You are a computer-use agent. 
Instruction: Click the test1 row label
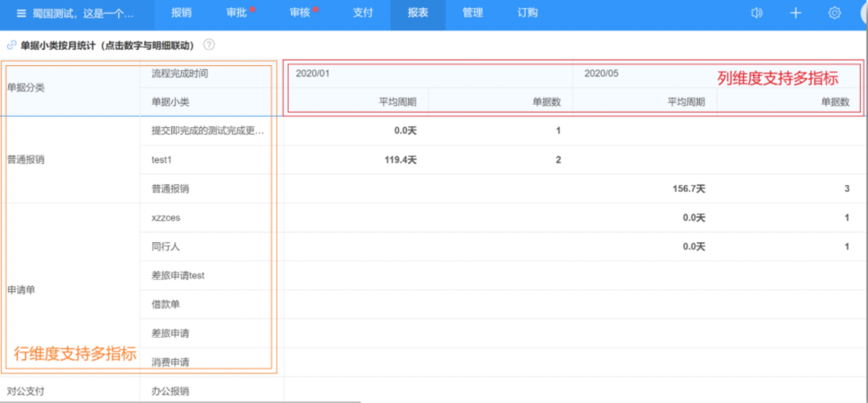tap(162, 160)
